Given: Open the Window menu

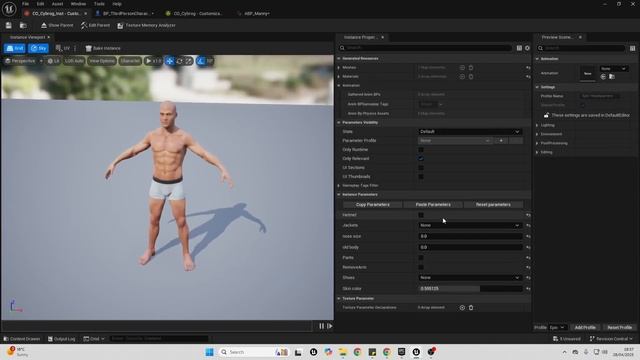Looking at the screenshot, I should pyautogui.click(x=78, y=4).
